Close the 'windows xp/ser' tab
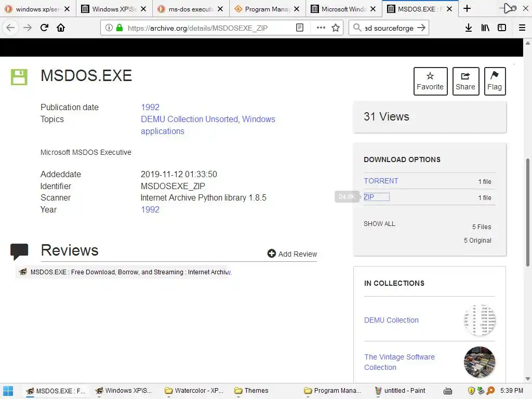Viewport: 532px width, 399px height. (x=67, y=9)
